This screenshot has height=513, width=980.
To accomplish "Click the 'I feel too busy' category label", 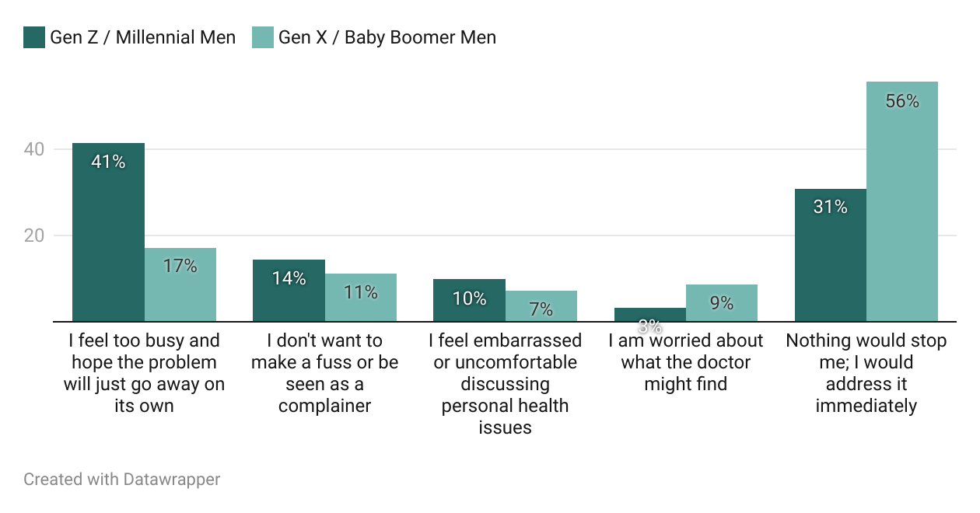I will pos(144,373).
